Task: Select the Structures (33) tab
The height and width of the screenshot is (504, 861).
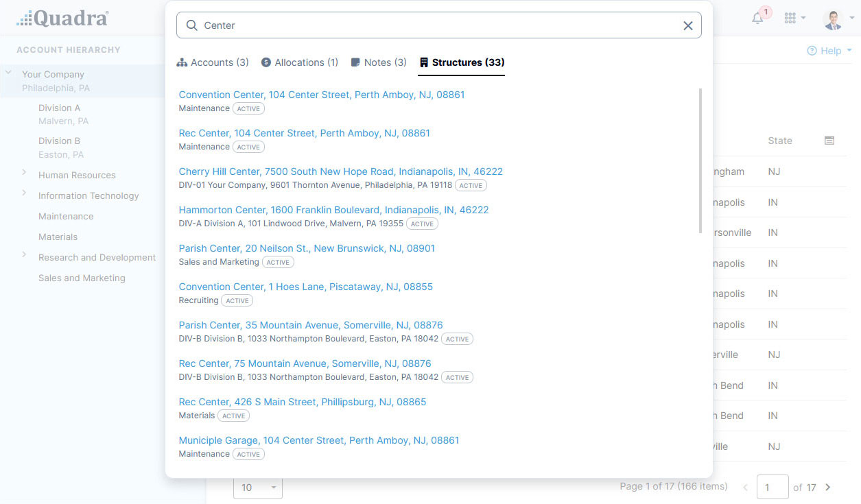Action: tap(462, 62)
